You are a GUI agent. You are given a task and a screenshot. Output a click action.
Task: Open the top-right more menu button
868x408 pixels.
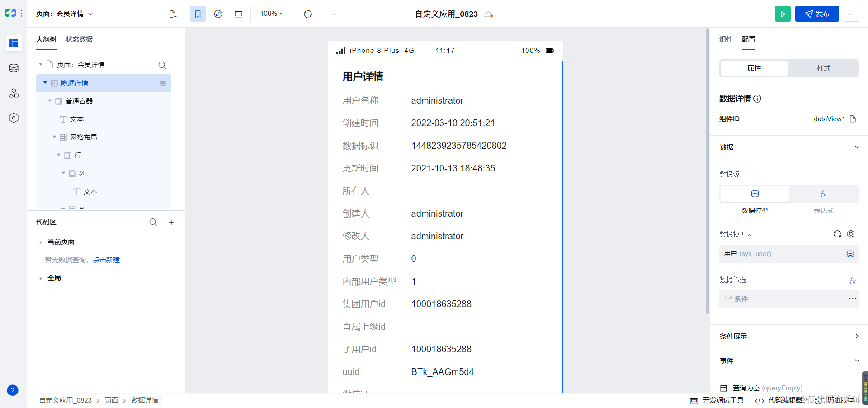[x=851, y=14]
